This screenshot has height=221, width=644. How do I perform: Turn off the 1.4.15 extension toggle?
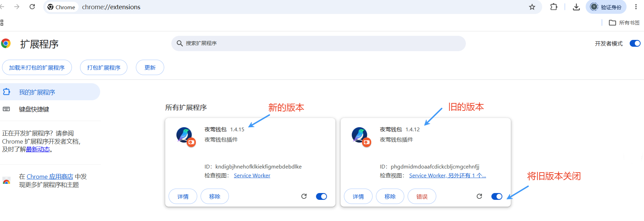click(x=321, y=196)
